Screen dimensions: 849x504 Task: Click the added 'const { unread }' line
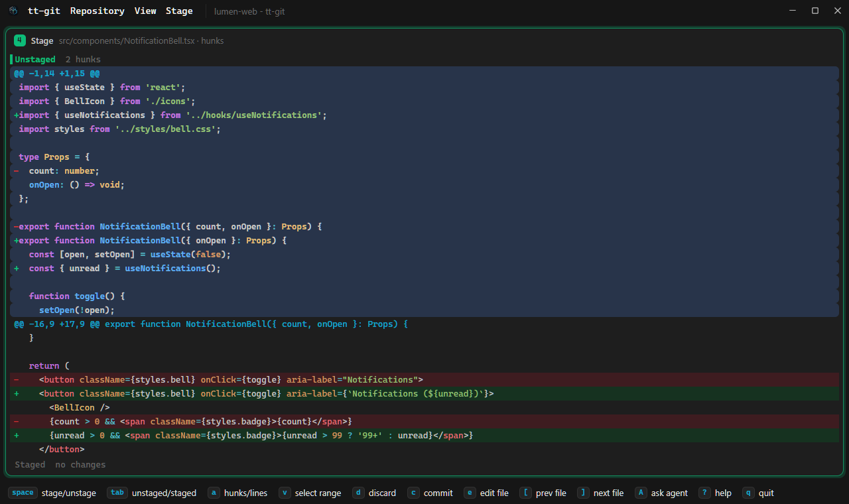[424, 268]
